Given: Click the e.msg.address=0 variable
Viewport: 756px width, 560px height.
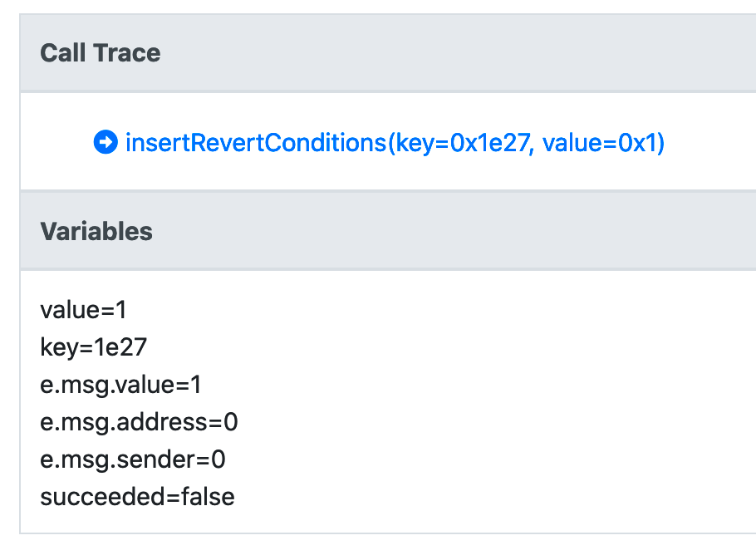Looking at the screenshot, I should pos(139,422).
